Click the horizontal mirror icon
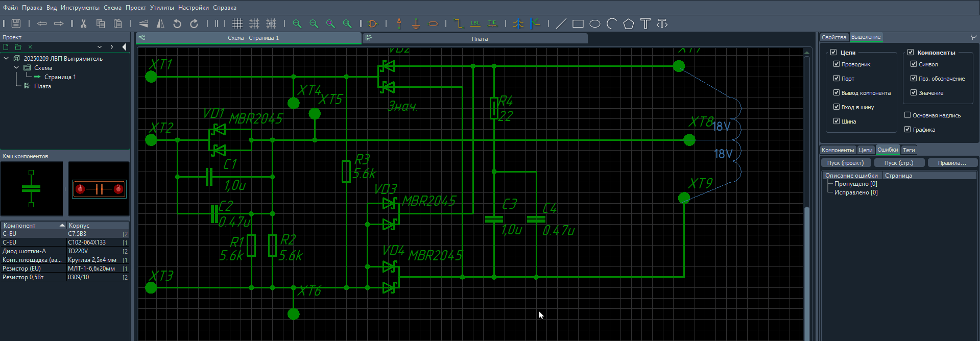 coord(160,23)
